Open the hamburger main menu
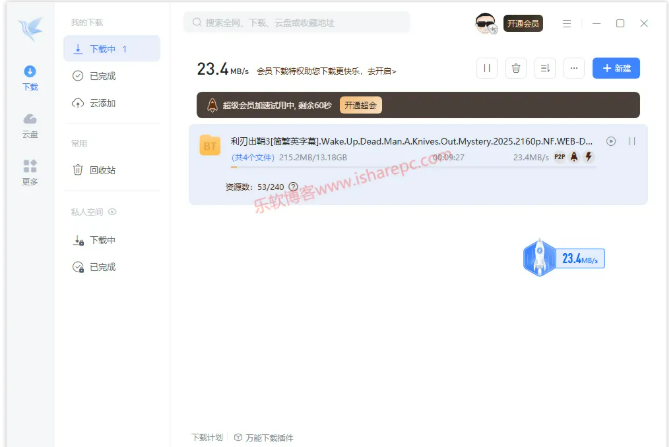669x447 pixels. pos(567,23)
